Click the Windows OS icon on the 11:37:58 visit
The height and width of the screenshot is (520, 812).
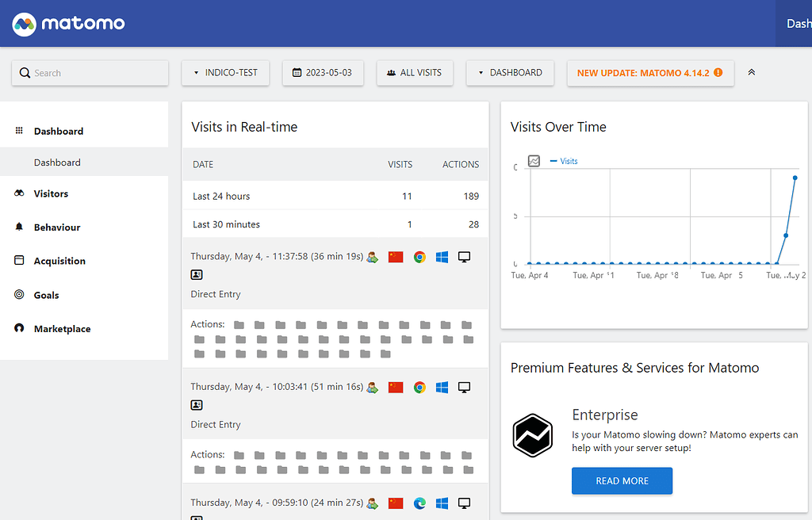coord(442,257)
